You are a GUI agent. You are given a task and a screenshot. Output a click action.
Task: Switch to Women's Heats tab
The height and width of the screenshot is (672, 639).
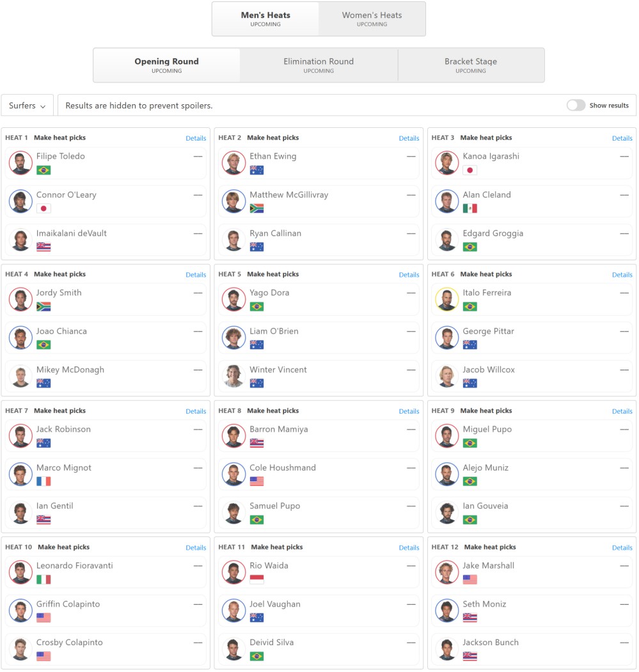click(372, 19)
